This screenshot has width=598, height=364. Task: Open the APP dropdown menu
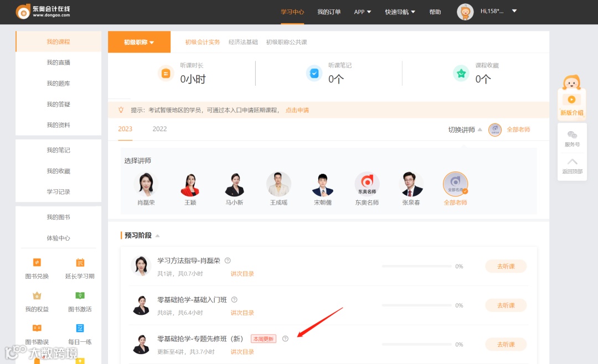[362, 12]
